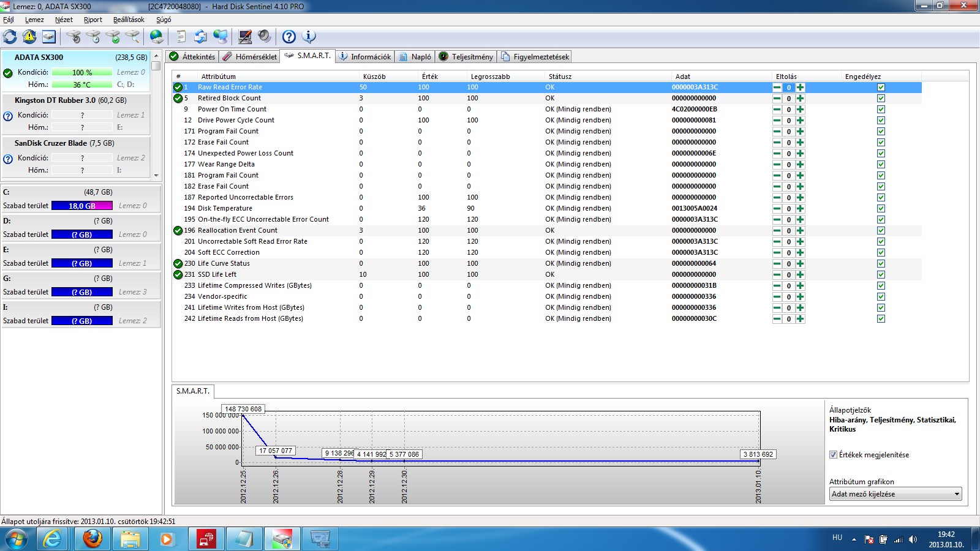Uncheck Engedélyez for Retired Block Count
Image resolution: width=980 pixels, height=551 pixels.
point(881,99)
